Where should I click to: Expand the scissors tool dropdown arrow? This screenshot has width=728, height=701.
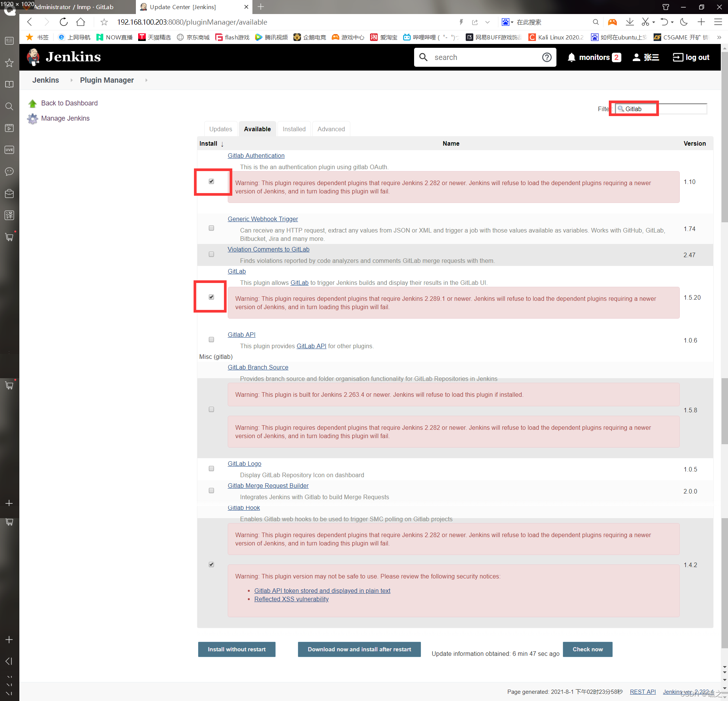[x=654, y=22]
